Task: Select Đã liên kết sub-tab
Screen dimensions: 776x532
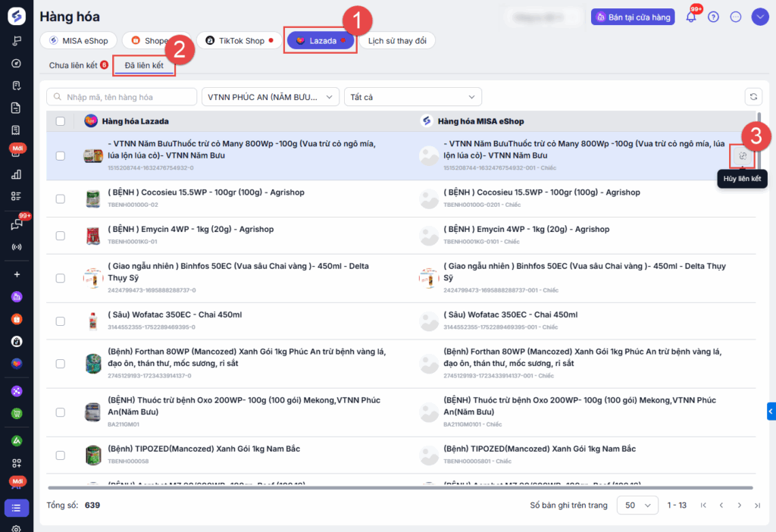Action: (144, 65)
